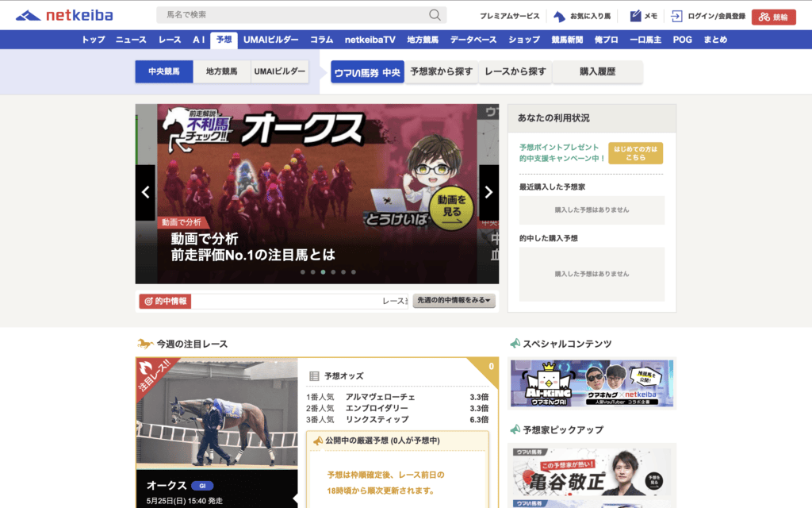Select sixth carousel dot
The width and height of the screenshot is (812, 508).
coord(354,272)
